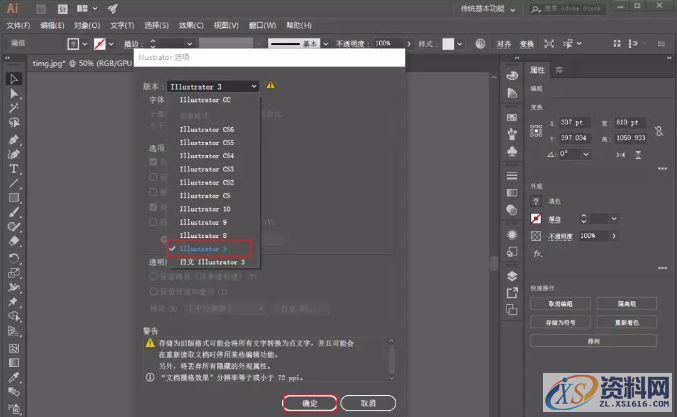Open the Layers panel icon
This screenshot has width=677, height=417.
pos(512,276)
